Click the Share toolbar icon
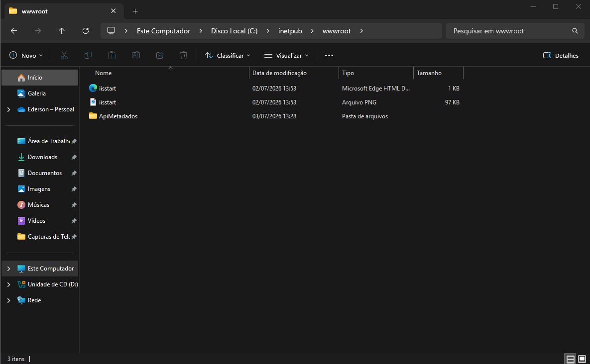The width and height of the screenshot is (590, 364). coord(160,56)
